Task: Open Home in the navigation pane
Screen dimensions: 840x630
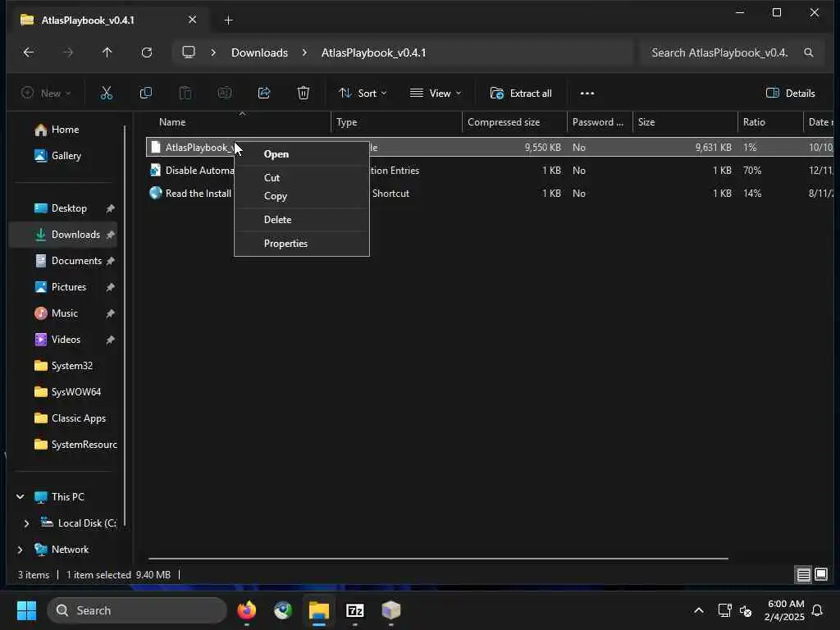Action: [64, 130]
